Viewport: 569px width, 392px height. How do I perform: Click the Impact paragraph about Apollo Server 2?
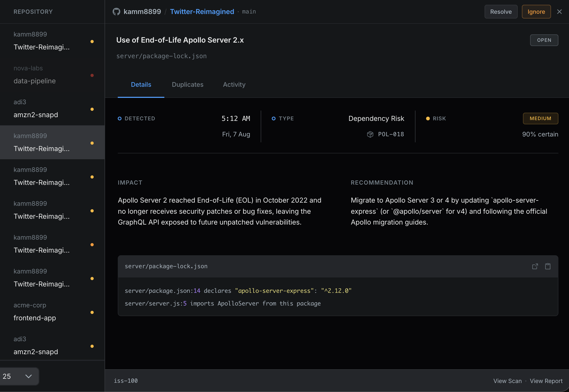[x=220, y=211]
